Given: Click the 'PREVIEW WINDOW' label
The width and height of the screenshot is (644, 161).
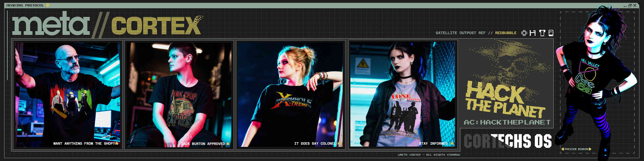Looking at the screenshot, I should (x=576, y=149).
